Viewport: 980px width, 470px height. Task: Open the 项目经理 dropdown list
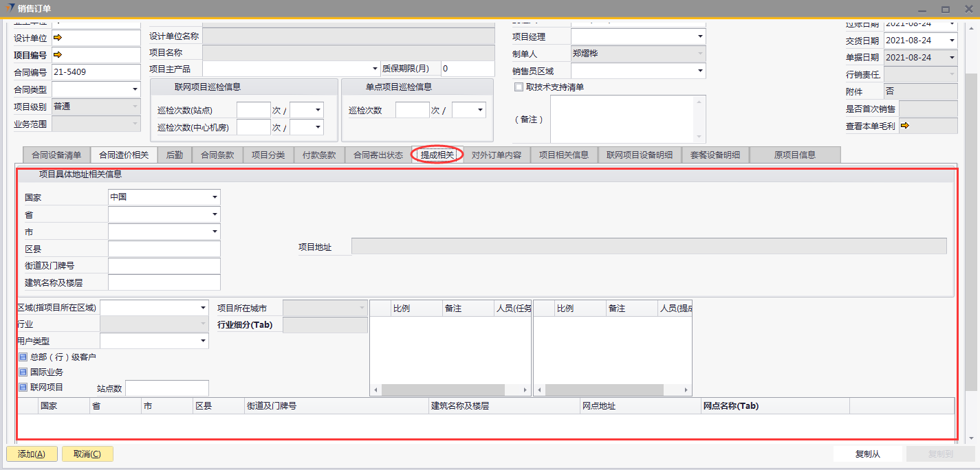[x=700, y=36]
